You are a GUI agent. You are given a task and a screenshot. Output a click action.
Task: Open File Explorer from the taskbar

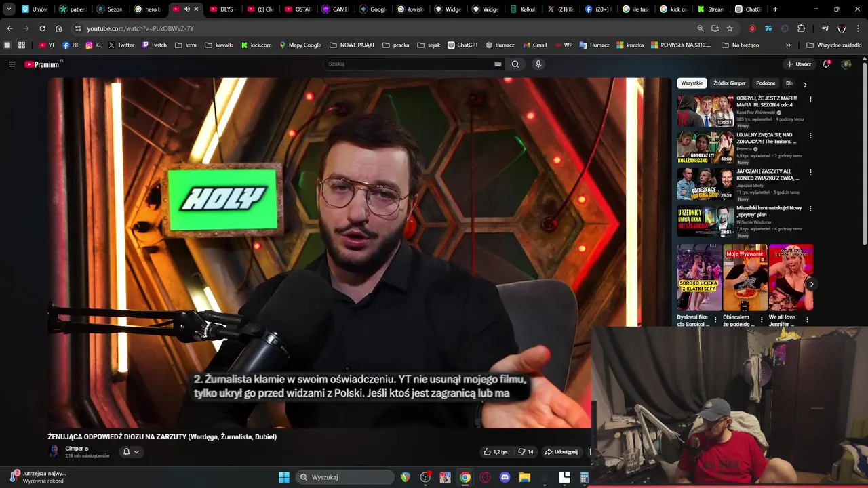coord(524,477)
